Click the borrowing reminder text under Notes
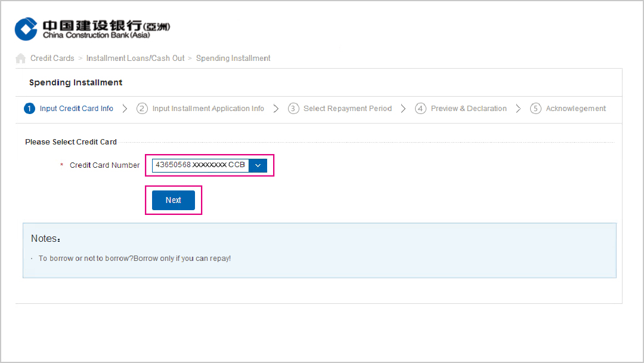Image resolution: width=644 pixels, height=363 pixels. pyautogui.click(x=135, y=259)
